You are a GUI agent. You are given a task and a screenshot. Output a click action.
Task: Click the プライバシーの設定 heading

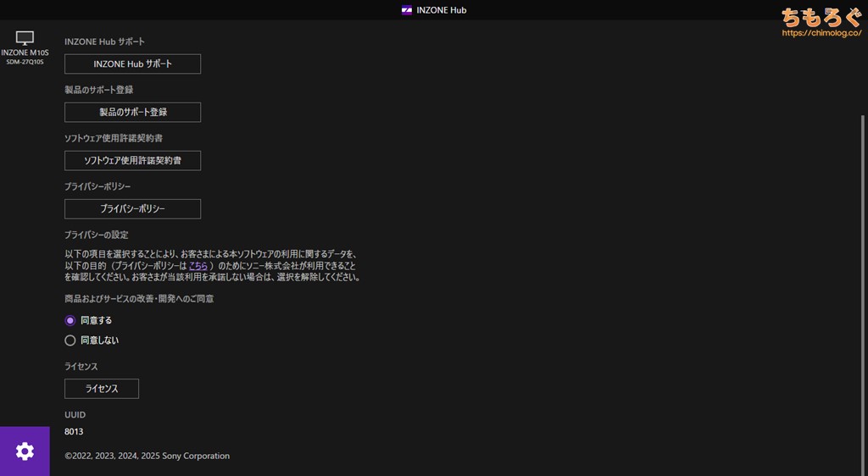click(97, 235)
